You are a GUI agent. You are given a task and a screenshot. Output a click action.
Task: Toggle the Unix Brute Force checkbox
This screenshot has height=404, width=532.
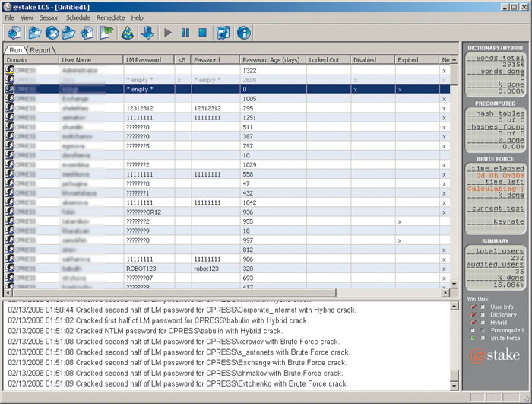click(483, 338)
